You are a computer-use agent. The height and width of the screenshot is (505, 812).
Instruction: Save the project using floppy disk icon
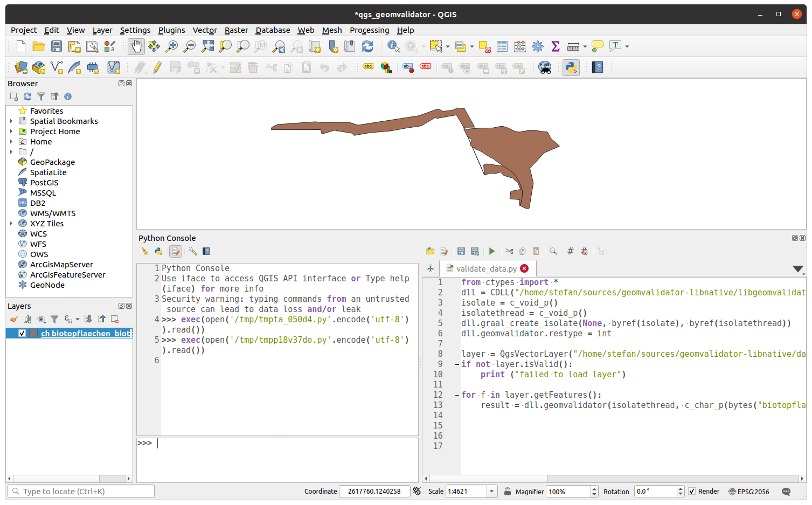click(57, 46)
